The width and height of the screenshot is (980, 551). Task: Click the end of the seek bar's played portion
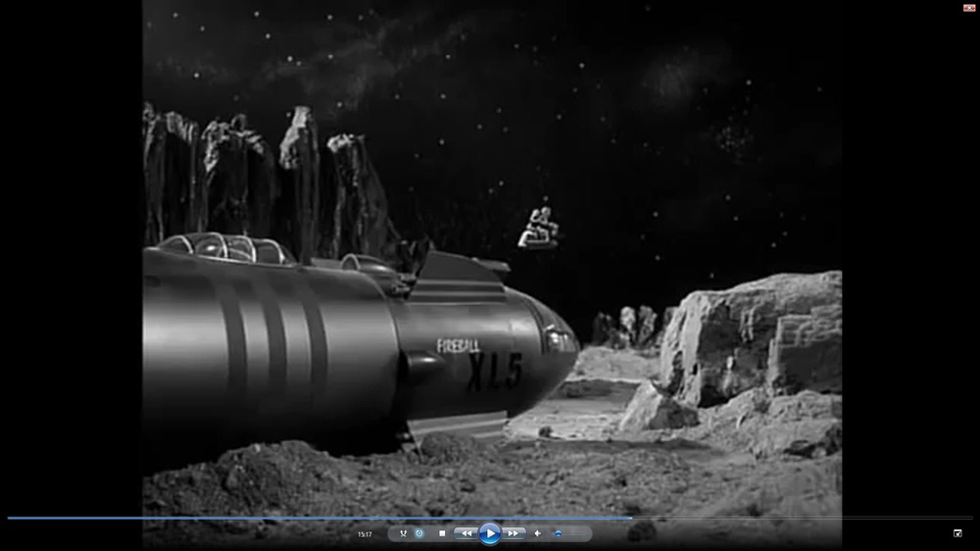coord(631,518)
